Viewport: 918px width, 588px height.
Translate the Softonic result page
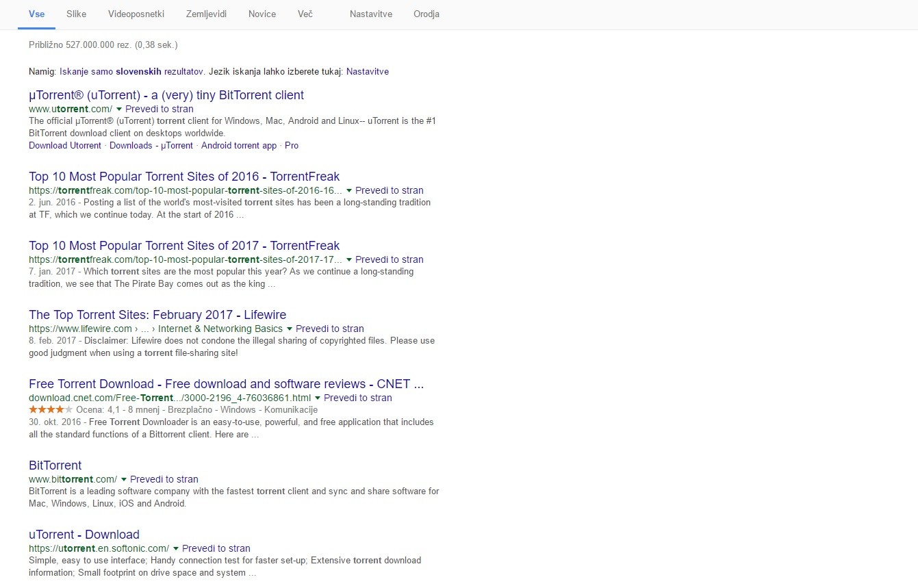click(x=216, y=548)
